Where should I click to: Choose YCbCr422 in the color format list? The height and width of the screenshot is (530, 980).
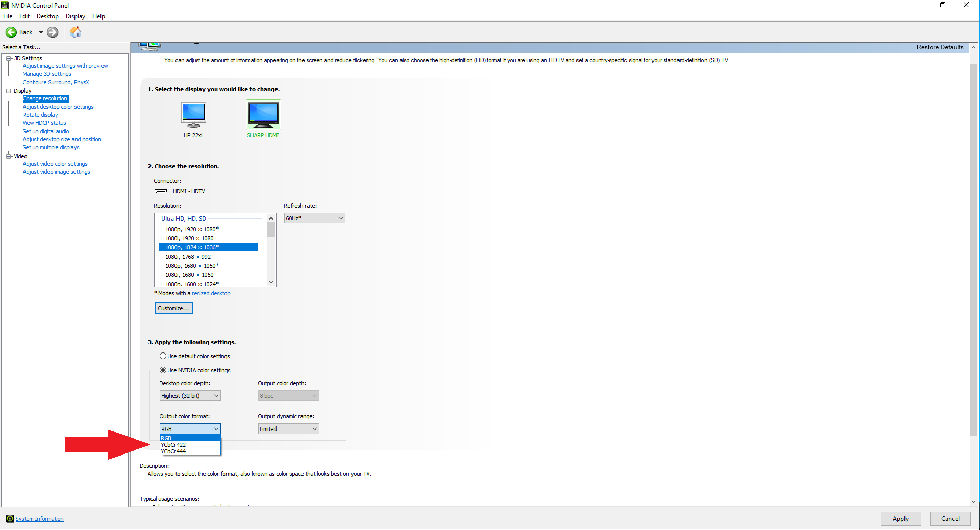tap(190, 445)
